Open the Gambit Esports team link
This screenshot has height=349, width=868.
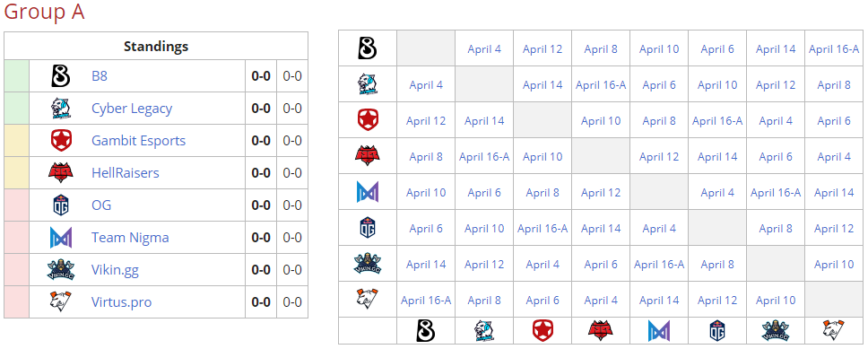[x=138, y=141]
